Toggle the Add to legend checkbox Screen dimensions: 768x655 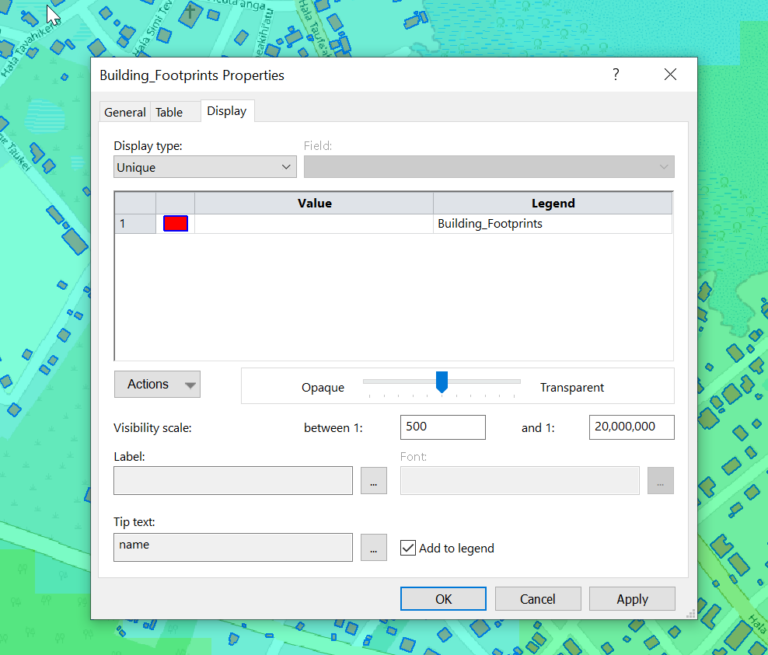click(408, 548)
